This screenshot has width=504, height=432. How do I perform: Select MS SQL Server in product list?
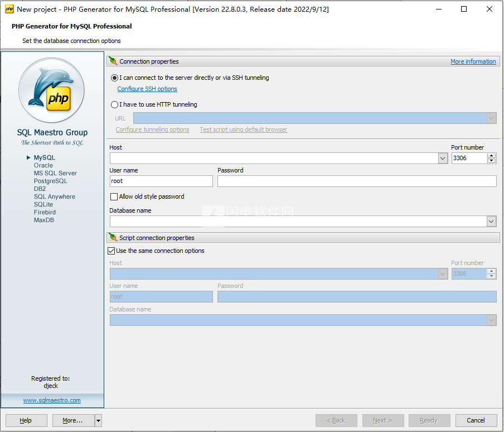[x=55, y=173]
